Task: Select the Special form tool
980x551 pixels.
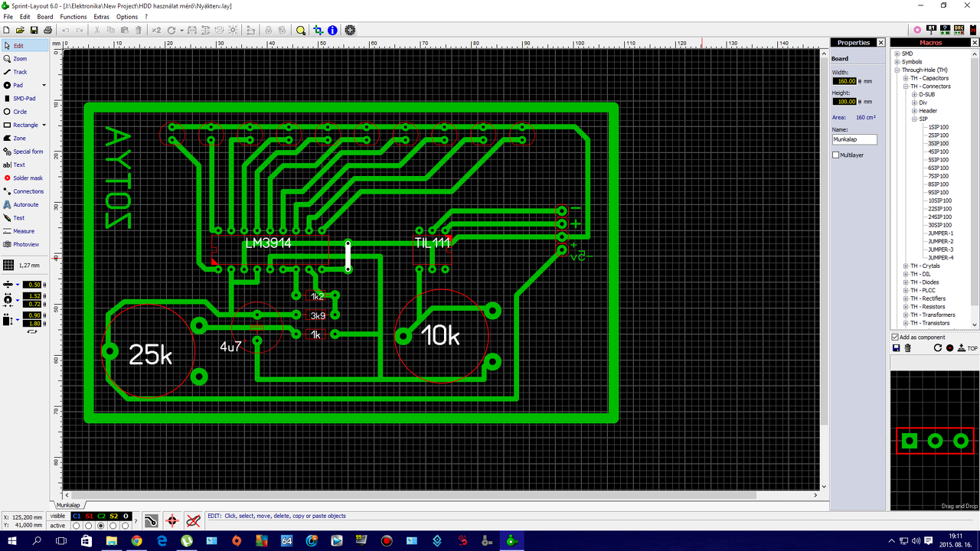Action: click(23, 152)
